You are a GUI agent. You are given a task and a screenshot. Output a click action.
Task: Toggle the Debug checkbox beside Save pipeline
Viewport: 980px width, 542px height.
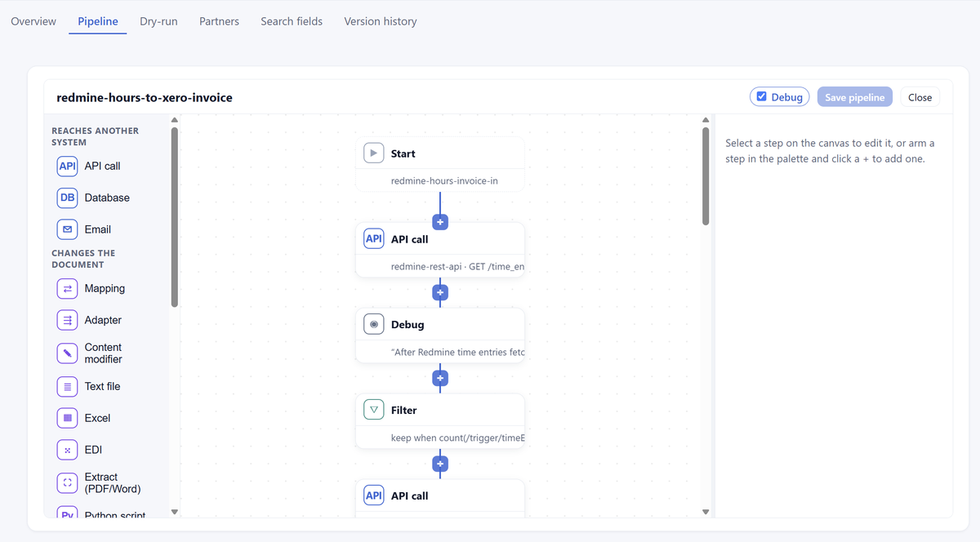click(762, 97)
